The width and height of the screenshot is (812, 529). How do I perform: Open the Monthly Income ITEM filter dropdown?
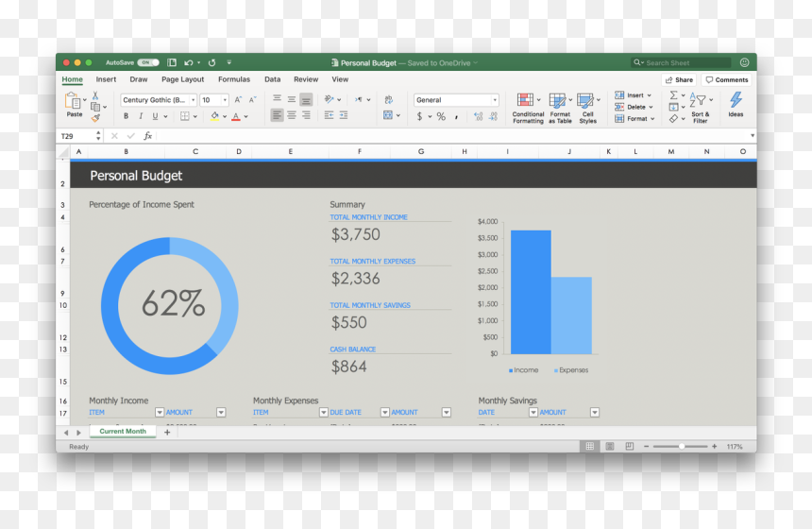coord(160,413)
